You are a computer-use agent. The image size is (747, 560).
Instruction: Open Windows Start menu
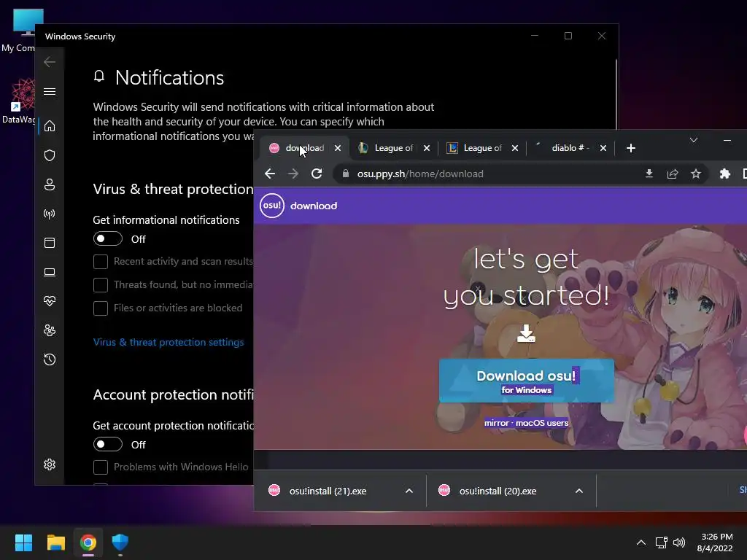click(23, 542)
